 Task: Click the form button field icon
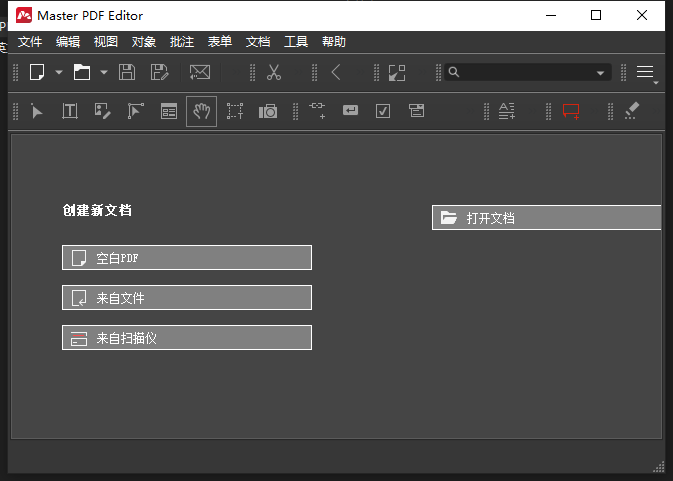(350, 111)
